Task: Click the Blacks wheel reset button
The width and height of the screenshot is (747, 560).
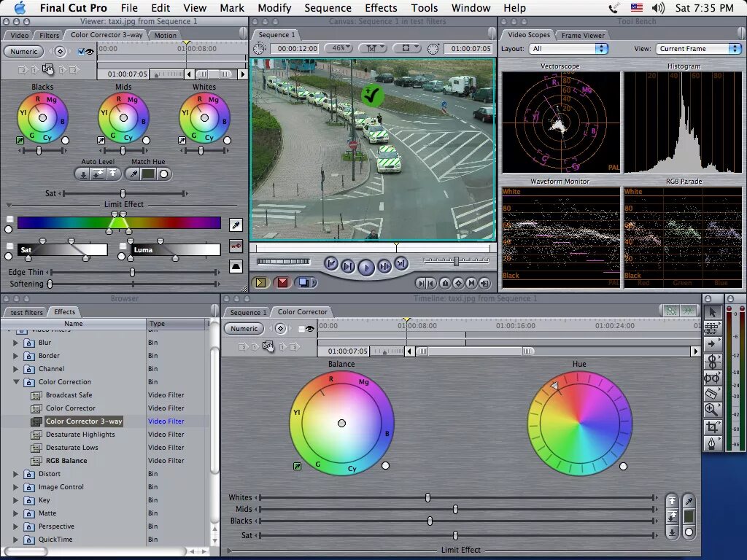Action: click(65, 141)
